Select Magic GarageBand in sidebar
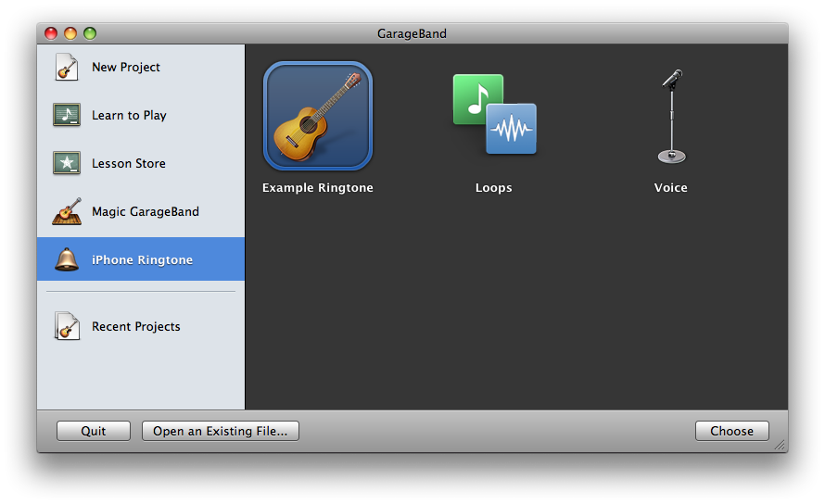 [x=141, y=211]
